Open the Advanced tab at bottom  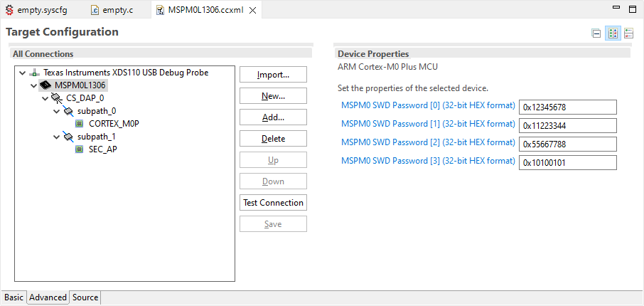48,297
